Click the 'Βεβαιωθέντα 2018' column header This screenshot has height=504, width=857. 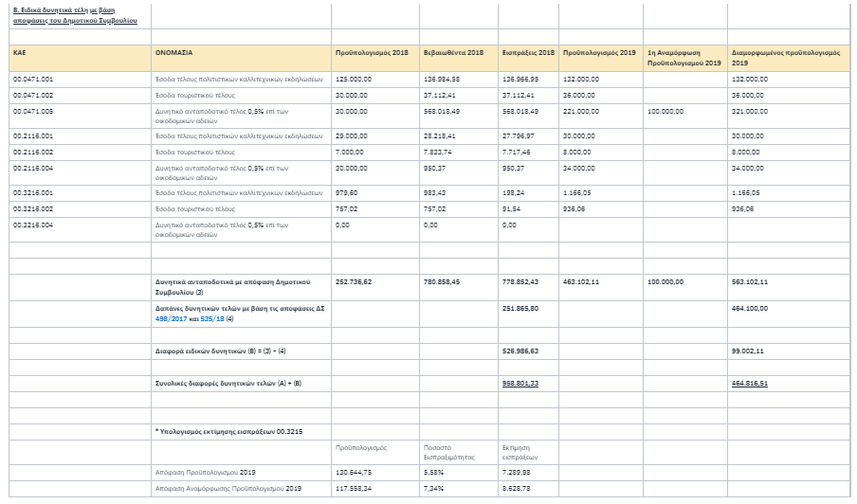pos(453,53)
